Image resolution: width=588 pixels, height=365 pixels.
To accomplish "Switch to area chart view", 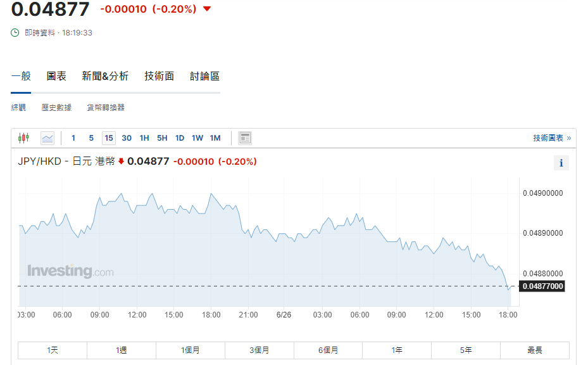I will click(47, 138).
